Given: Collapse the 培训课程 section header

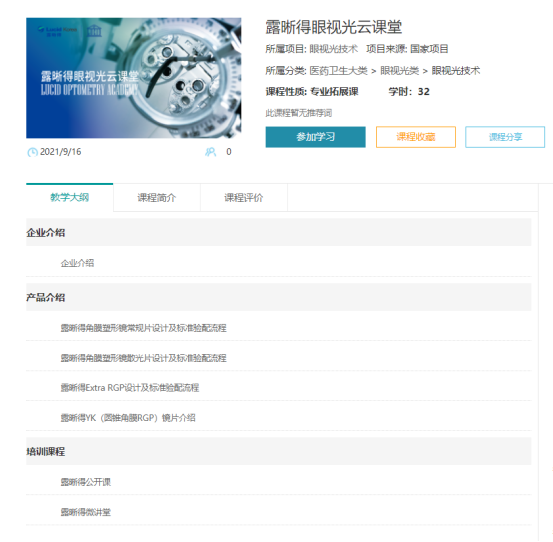Looking at the screenshot, I should click(279, 451).
